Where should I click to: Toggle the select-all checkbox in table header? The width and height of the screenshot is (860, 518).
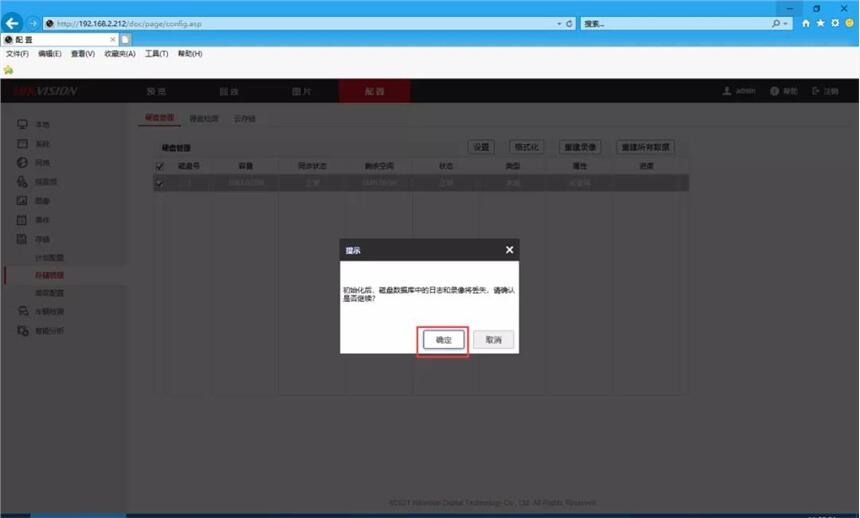[x=159, y=166]
